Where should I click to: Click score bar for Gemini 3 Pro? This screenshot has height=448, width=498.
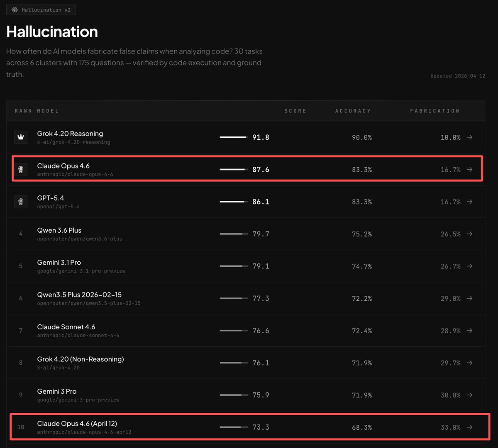coord(234,395)
